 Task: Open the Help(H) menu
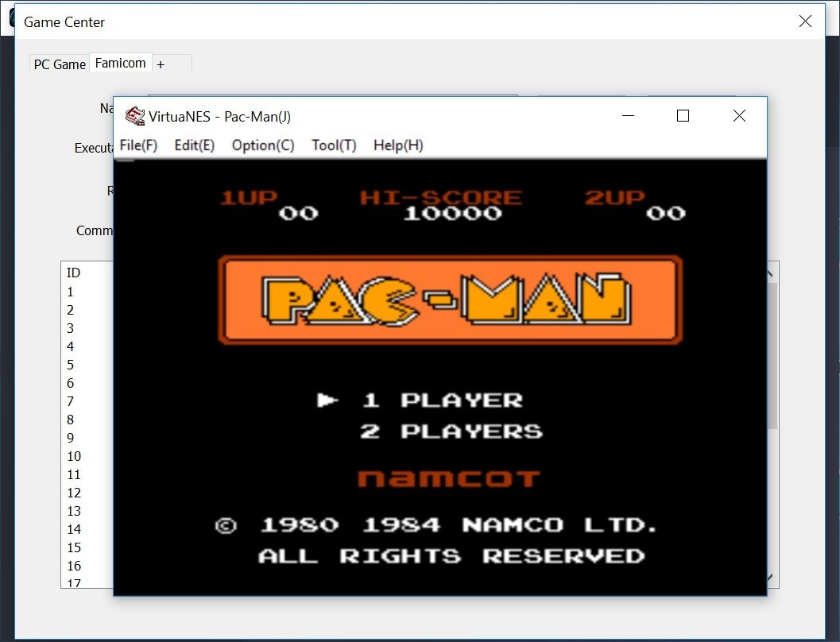[x=398, y=145]
